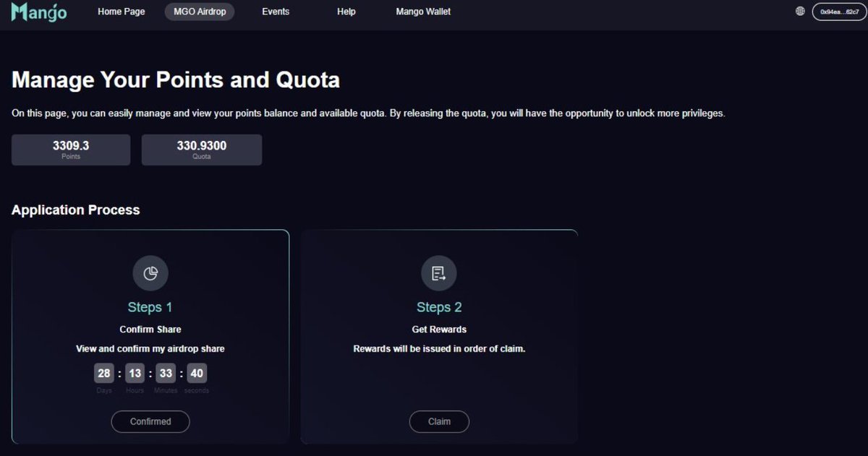Open the Help menu item

[346, 12]
